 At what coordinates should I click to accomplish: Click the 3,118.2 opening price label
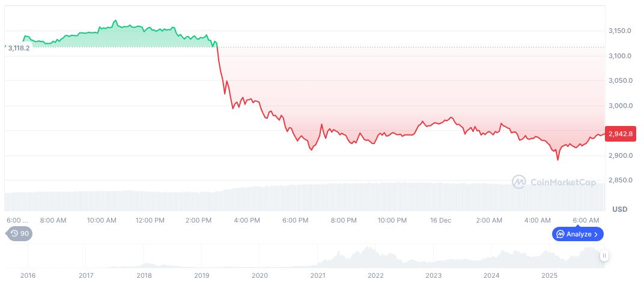coord(19,48)
